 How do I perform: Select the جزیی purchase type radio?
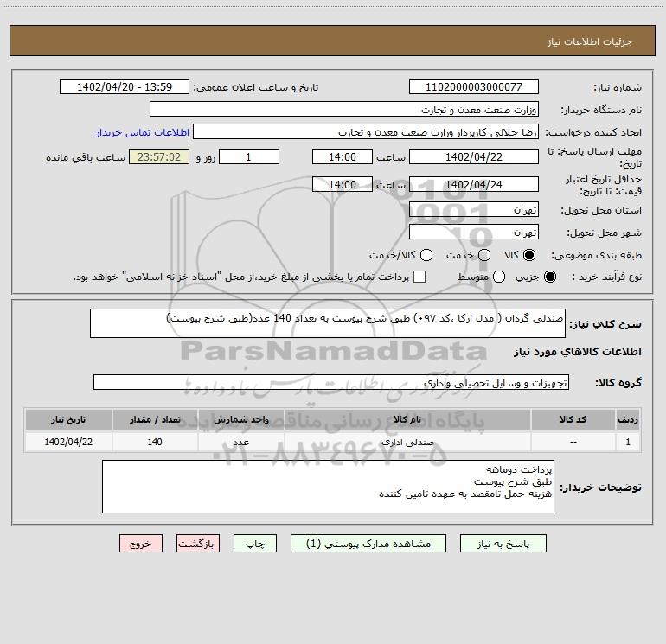coord(550,277)
